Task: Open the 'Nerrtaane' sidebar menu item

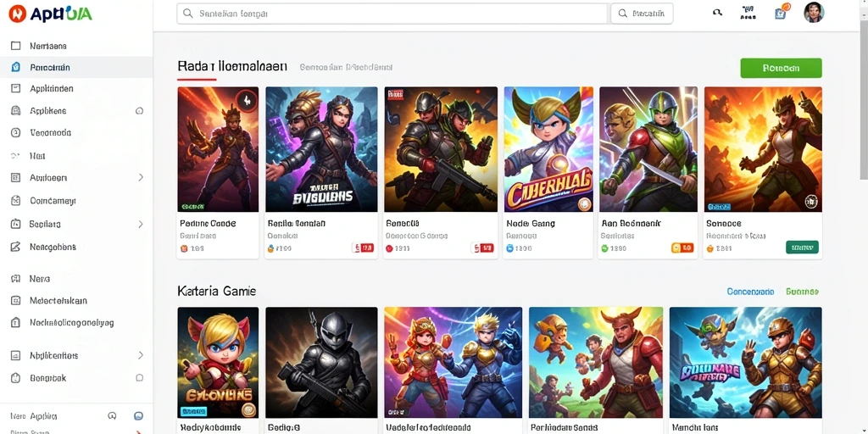Action: coord(76,46)
